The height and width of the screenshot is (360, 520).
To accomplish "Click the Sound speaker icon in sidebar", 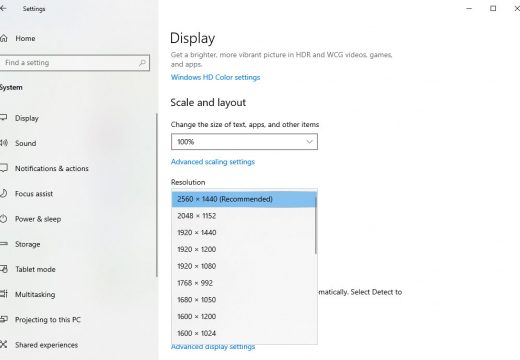I will (x=4, y=143).
